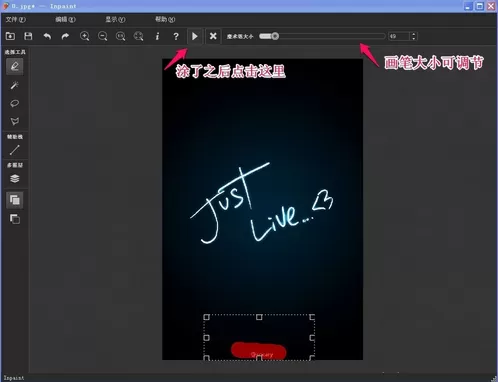This screenshot has height=382, width=498.
Task: Open the multi-layer stack tool
Action: click(x=15, y=179)
